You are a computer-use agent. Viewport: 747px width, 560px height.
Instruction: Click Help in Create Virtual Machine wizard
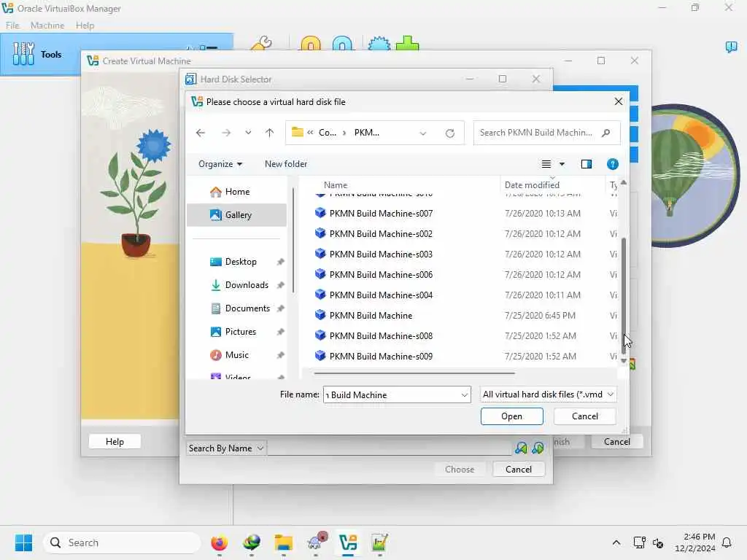[115, 441]
